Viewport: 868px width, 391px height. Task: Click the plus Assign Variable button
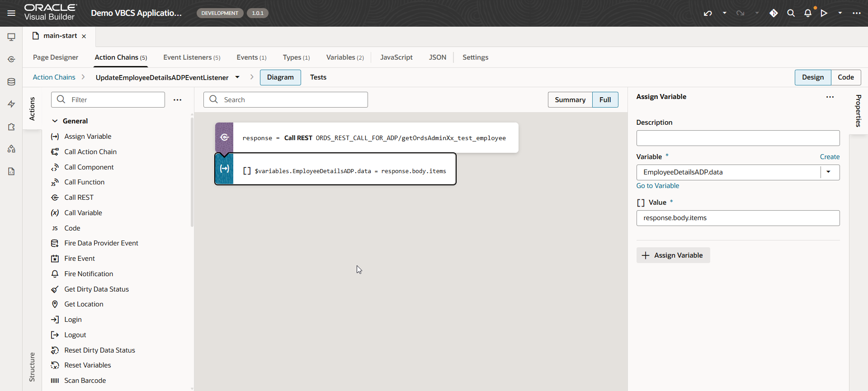tap(673, 255)
